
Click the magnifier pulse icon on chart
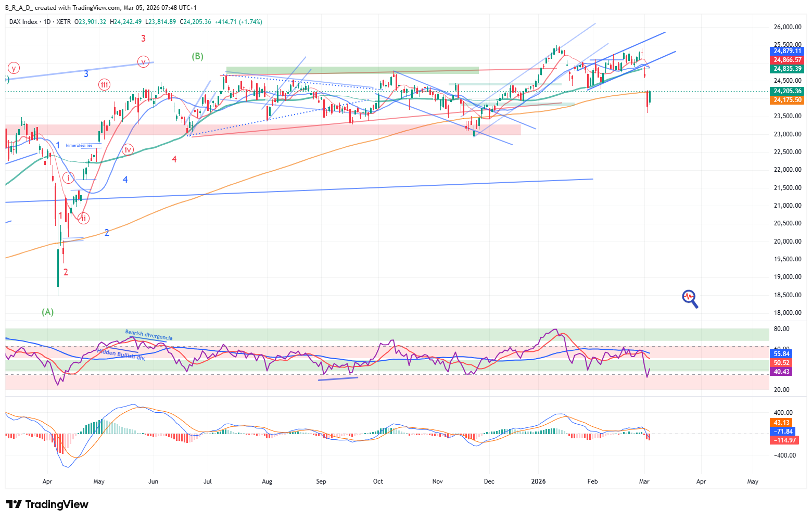690,298
